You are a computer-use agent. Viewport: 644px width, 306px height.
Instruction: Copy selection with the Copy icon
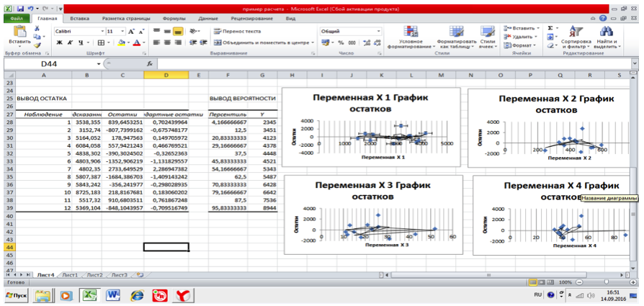37,37
